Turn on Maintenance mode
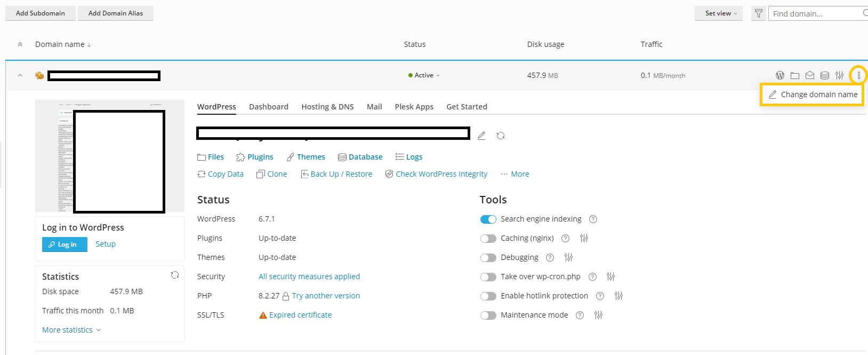Screen dimensions: 868x355 point(488,315)
